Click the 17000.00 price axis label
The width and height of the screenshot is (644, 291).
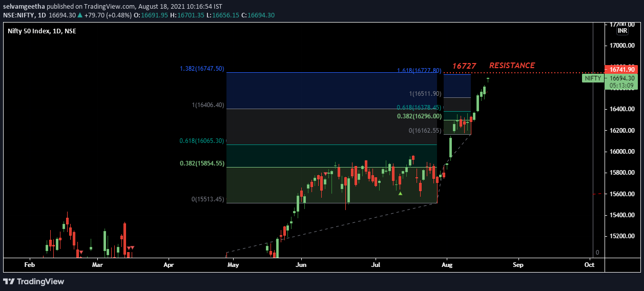tap(621, 46)
